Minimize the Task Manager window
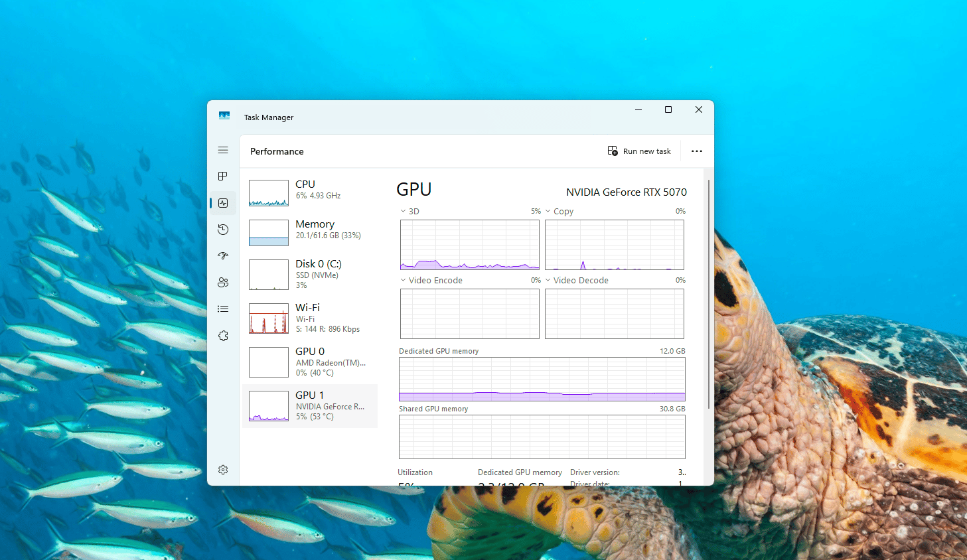The height and width of the screenshot is (560, 967). click(x=638, y=109)
